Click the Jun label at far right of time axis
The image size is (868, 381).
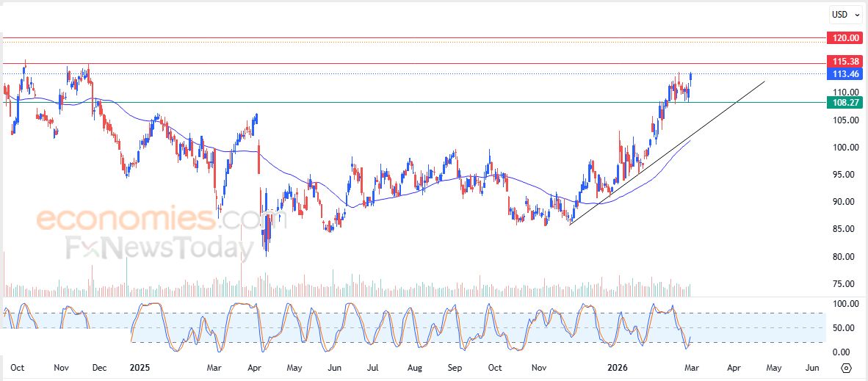point(812,368)
